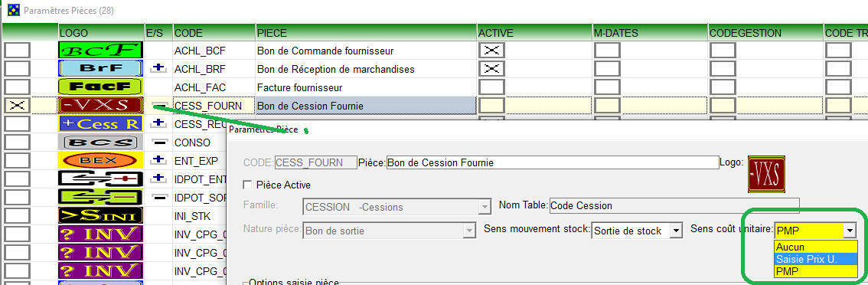Click the >SINI stock logo icon
This screenshot has height=285, width=868.
100,215
